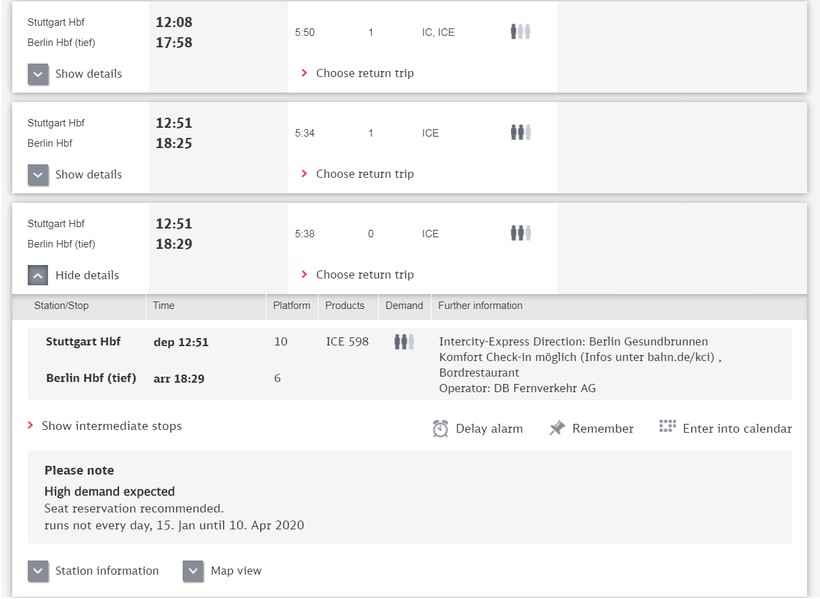
Task: Click demand icon for 12:08 connection
Action: [520, 32]
